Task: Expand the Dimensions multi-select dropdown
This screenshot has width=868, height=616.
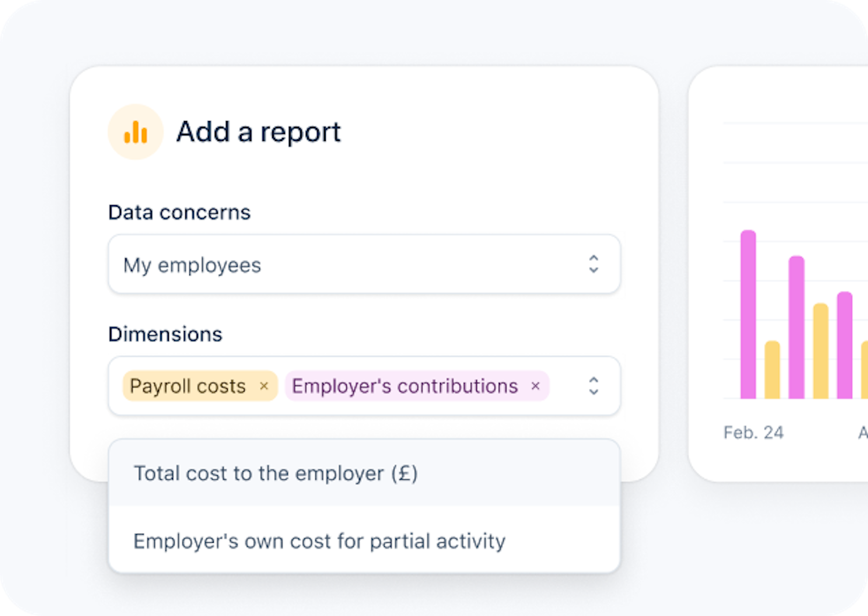Action: point(594,386)
